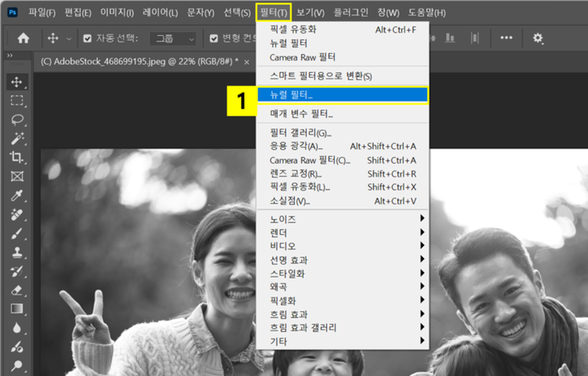The image size is (588, 376).
Task: Expand the 픽셀화 submenu
Action: click(x=343, y=300)
